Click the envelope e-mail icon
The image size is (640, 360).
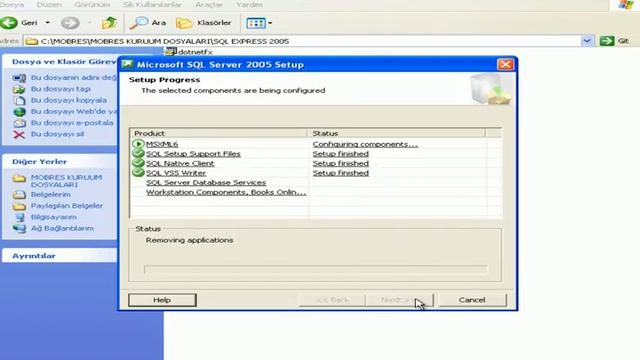click(x=19, y=123)
